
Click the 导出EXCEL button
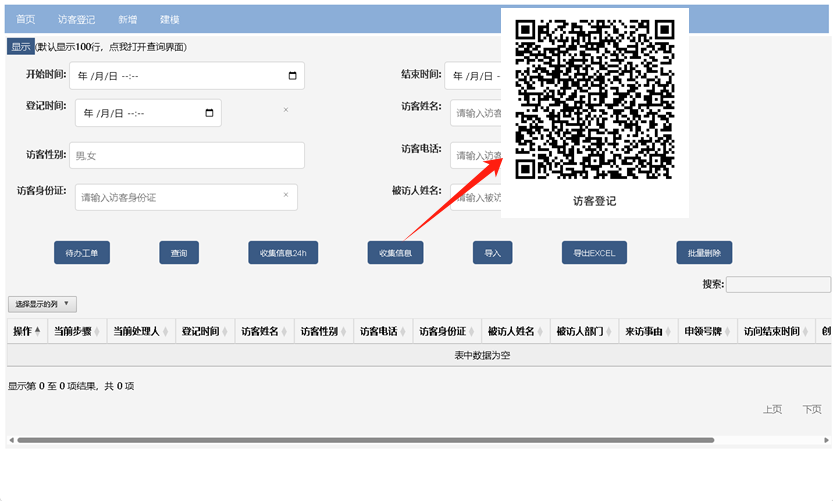pos(594,253)
